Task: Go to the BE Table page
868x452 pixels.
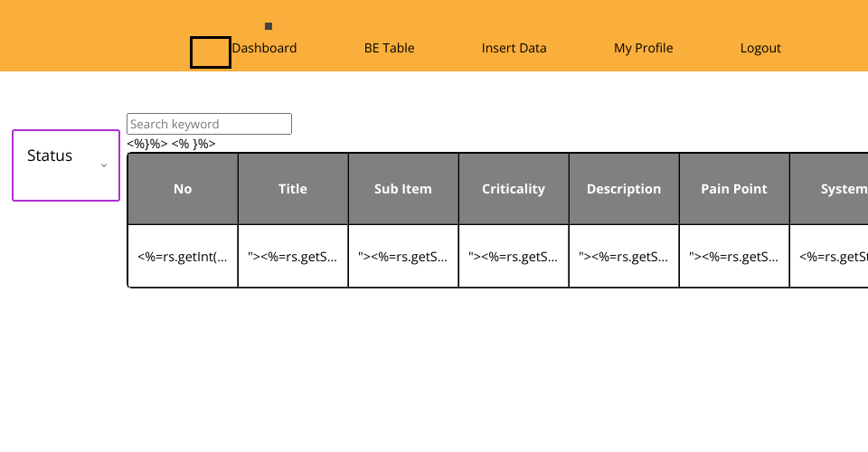Action: pyautogui.click(x=389, y=48)
